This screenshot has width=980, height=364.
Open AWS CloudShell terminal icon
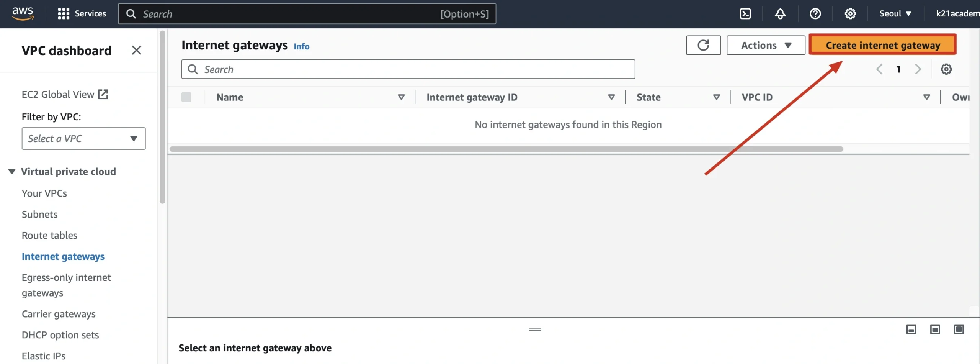coord(745,14)
